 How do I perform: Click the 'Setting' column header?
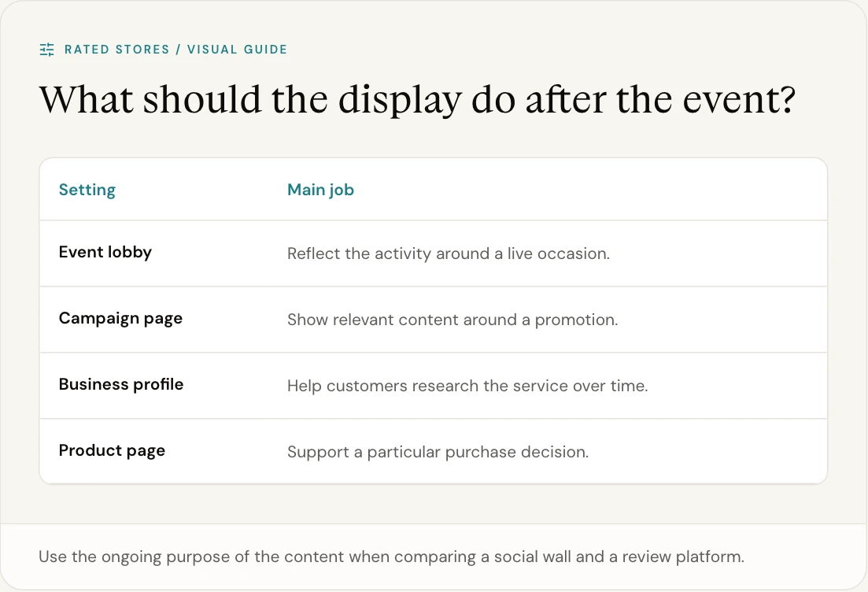pyautogui.click(x=87, y=190)
